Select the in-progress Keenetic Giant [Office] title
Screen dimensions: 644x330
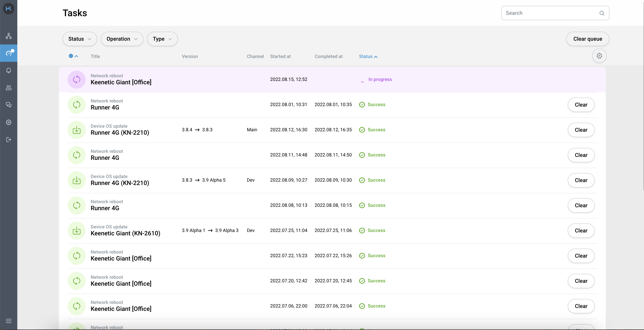(121, 82)
